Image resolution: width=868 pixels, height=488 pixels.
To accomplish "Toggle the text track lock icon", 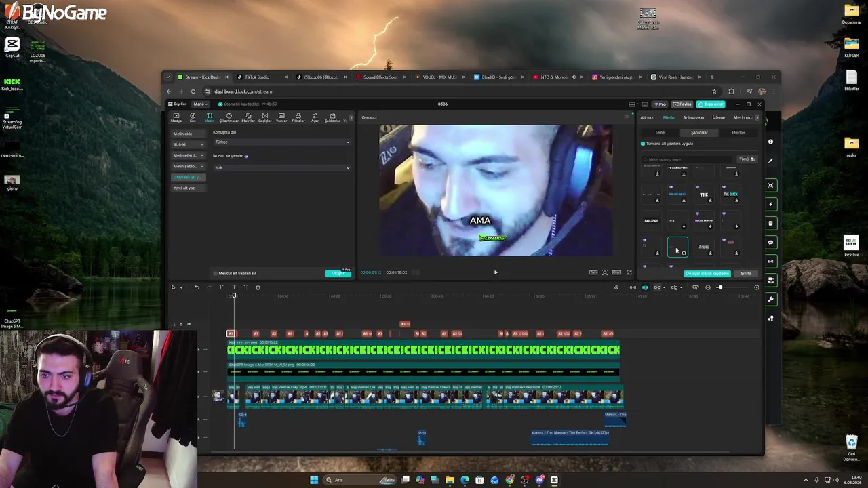I will (x=181, y=324).
